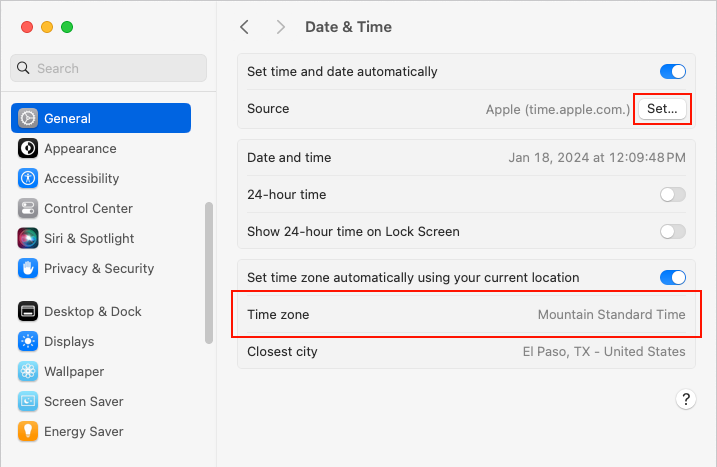717x467 pixels.
Task: Click the Search field
Action: point(108,68)
